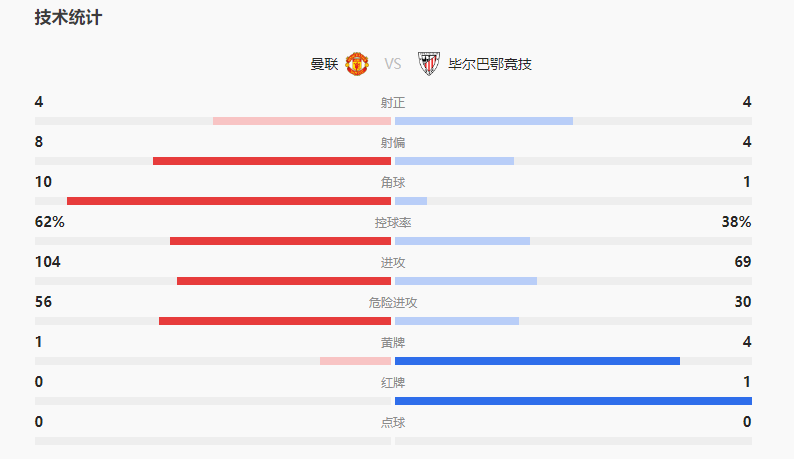Click the 危险进攻 stat label
The image size is (794, 459).
tap(393, 303)
